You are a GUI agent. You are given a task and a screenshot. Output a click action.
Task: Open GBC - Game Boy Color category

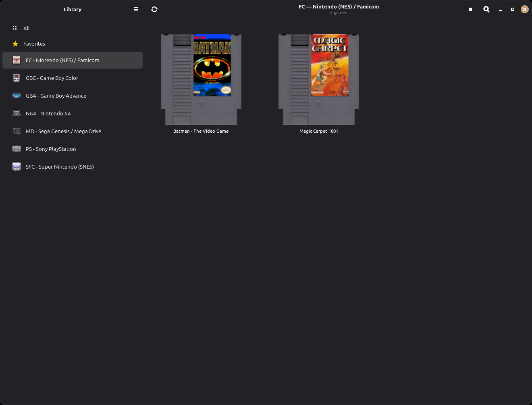pyautogui.click(x=73, y=78)
